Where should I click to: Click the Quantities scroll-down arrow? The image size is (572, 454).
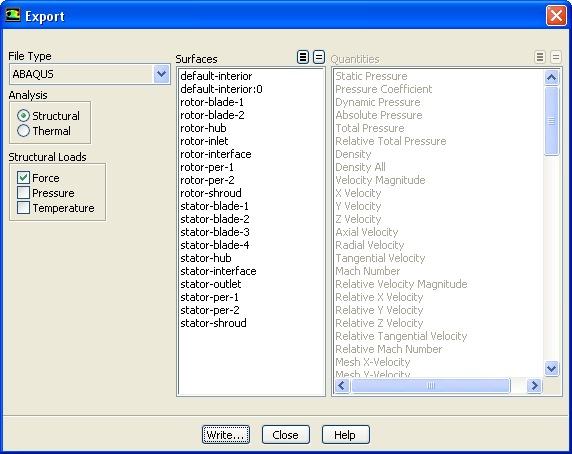click(551, 368)
